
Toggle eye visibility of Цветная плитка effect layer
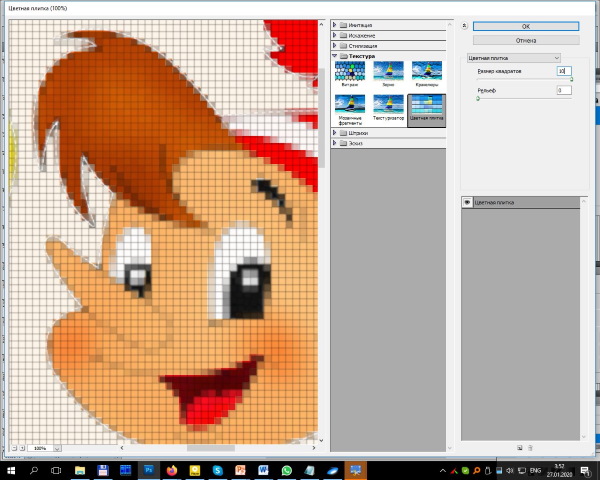[467, 202]
